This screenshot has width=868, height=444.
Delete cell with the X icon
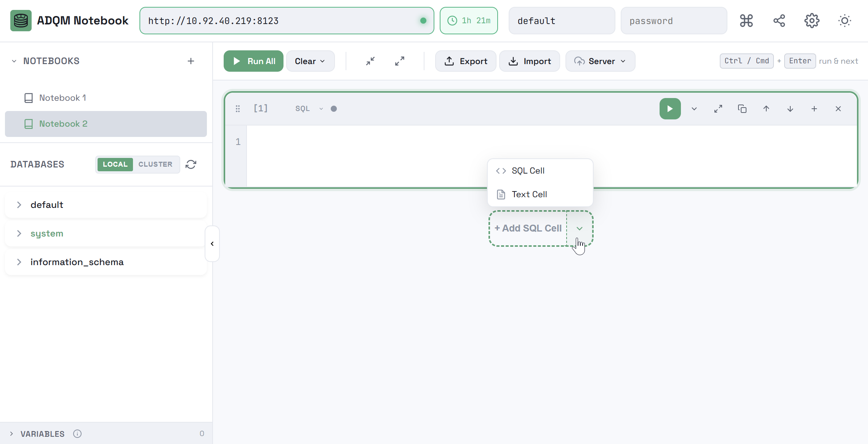838,109
